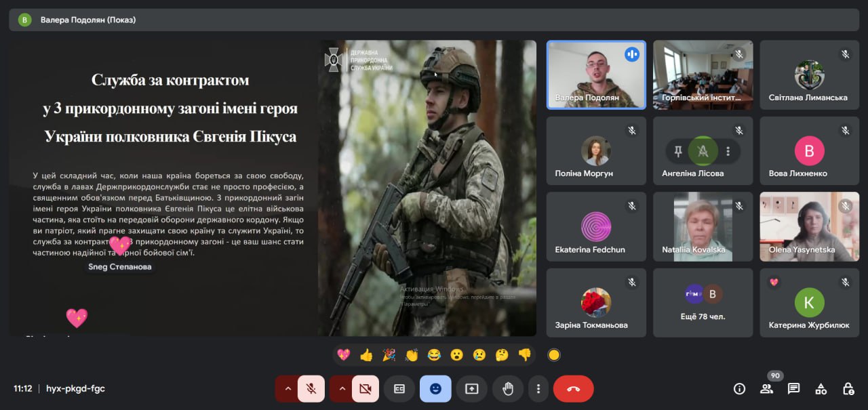This screenshot has height=410, width=868.
Task: Open the in-call chat
Action: point(793,388)
